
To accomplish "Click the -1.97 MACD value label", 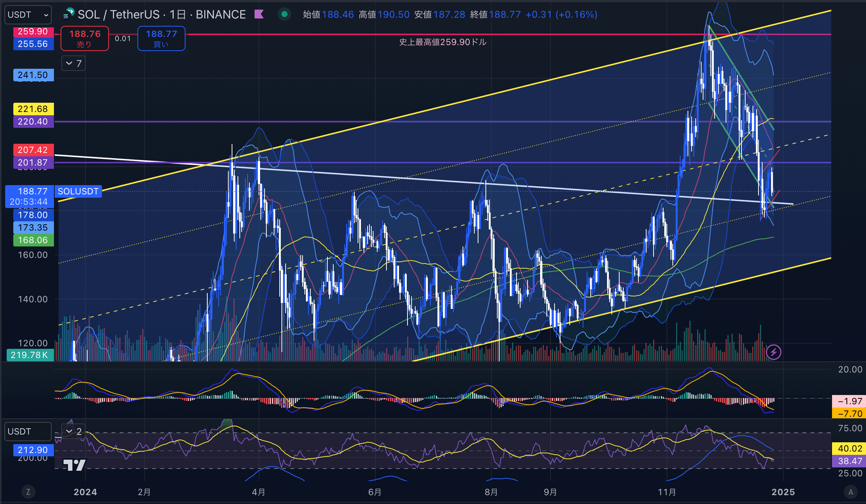I will [x=849, y=401].
